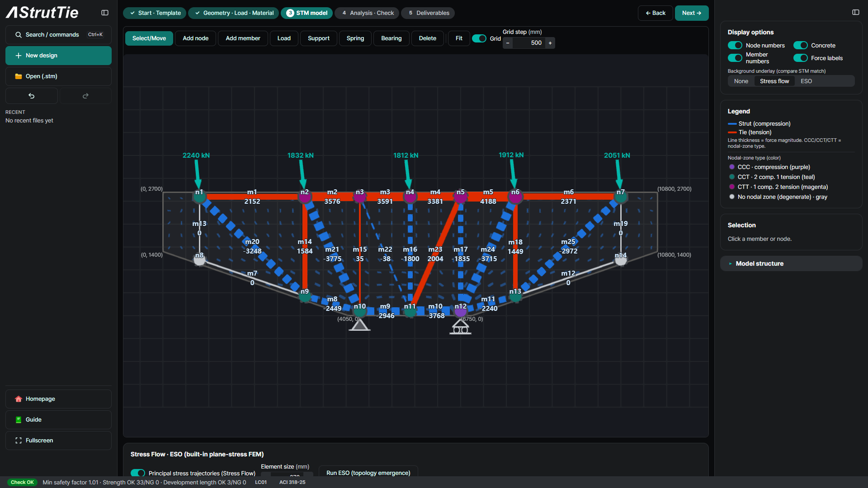Select the Bearing tool

coord(391,38)
